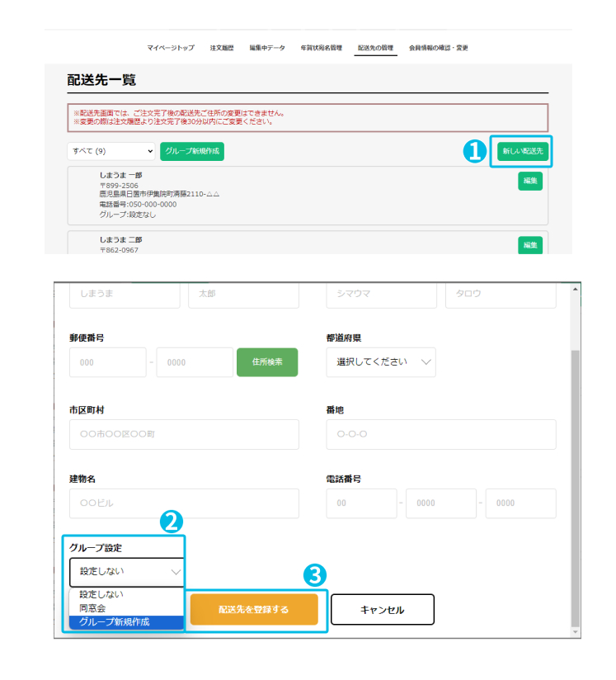Click the name しまうま 二郎
616x680 pixels.
coord(121,240)
